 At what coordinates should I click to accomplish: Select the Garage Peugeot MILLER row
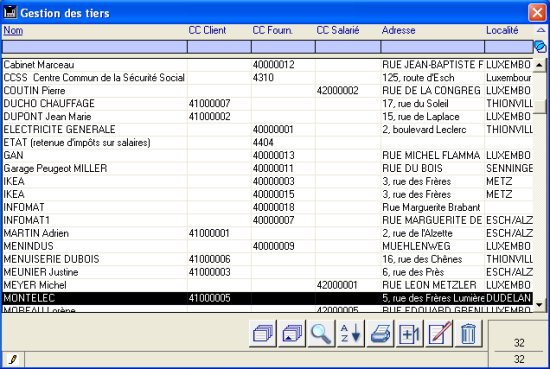(268, 168)
